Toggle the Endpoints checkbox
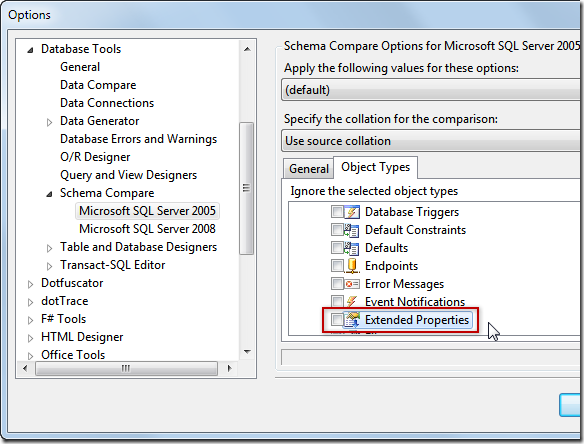 [x=337, y=266]
